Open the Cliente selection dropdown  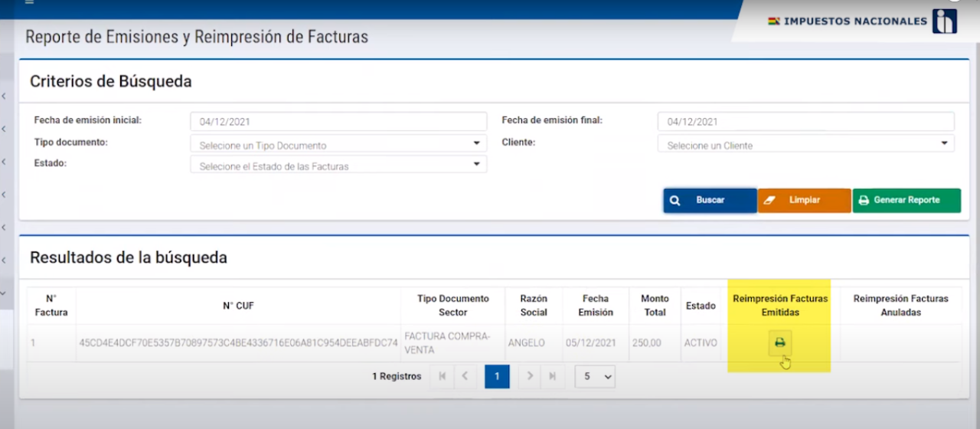[805, 145]
